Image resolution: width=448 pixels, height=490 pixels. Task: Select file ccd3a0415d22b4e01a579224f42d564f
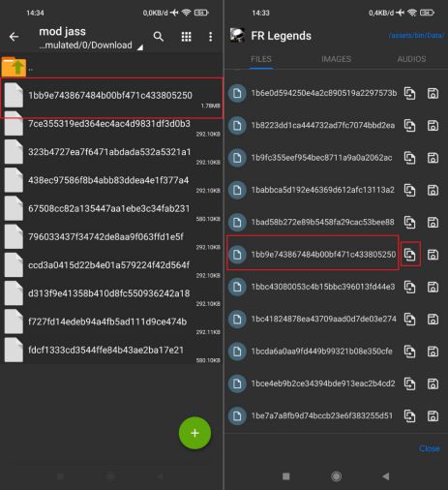pos(111,265)
